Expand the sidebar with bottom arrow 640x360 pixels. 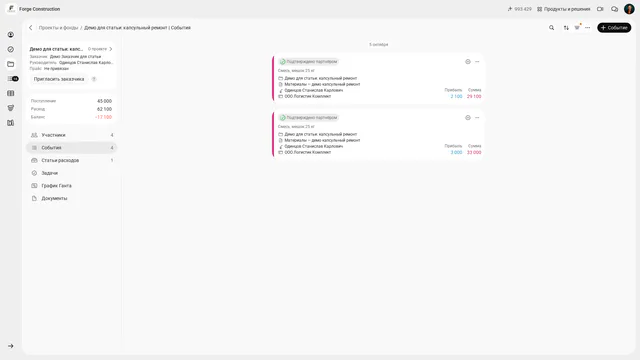pyautogui.click(x=11, y=346)
